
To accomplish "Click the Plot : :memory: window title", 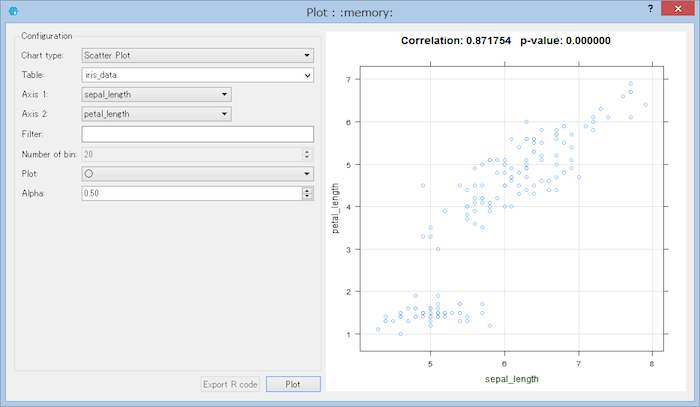I will [x=350, y=12].
